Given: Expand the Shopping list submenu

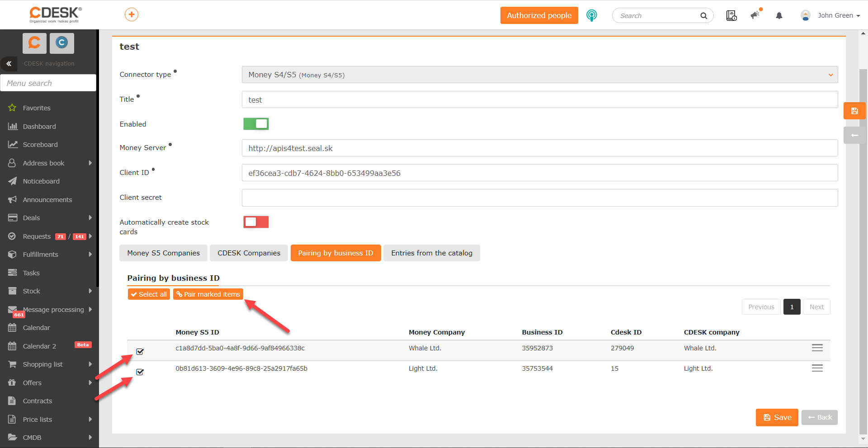Looking at the screenshot, I should pos(90,364).
